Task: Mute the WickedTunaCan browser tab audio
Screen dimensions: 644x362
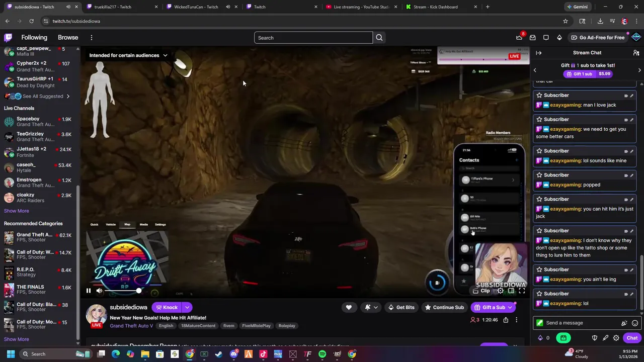Action: pos(227,7)
